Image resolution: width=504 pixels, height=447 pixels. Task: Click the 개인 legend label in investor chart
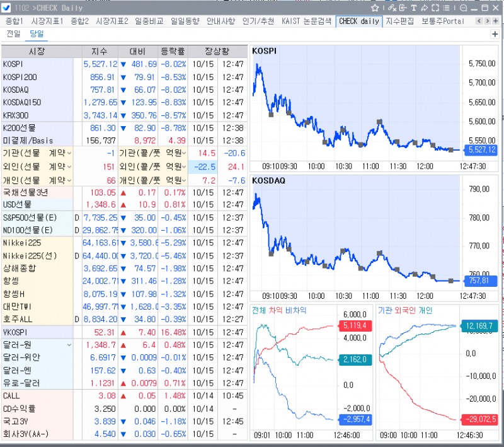(425, 310)
